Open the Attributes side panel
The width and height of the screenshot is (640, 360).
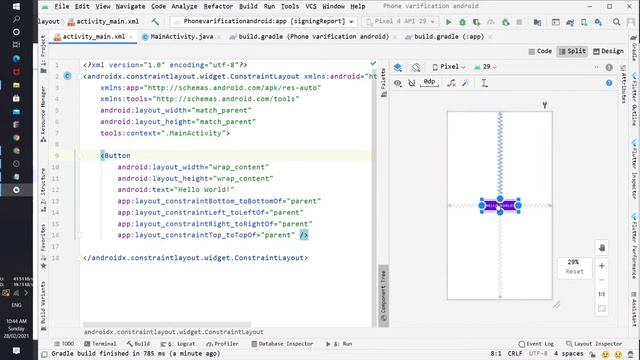click(623, 84)
